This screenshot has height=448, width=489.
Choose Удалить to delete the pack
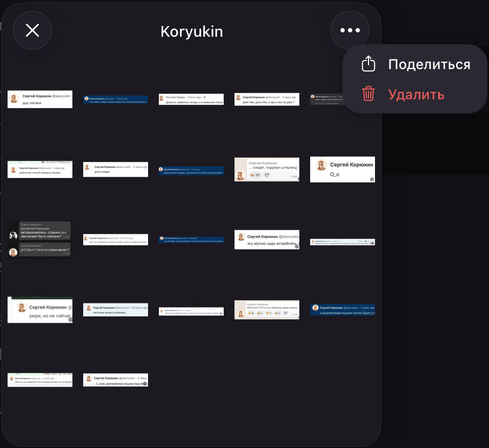(x=416, y=94)
